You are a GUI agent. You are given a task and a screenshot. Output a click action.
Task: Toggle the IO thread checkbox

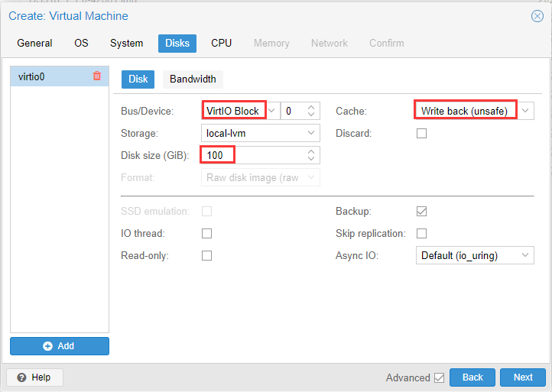(206, 234)
